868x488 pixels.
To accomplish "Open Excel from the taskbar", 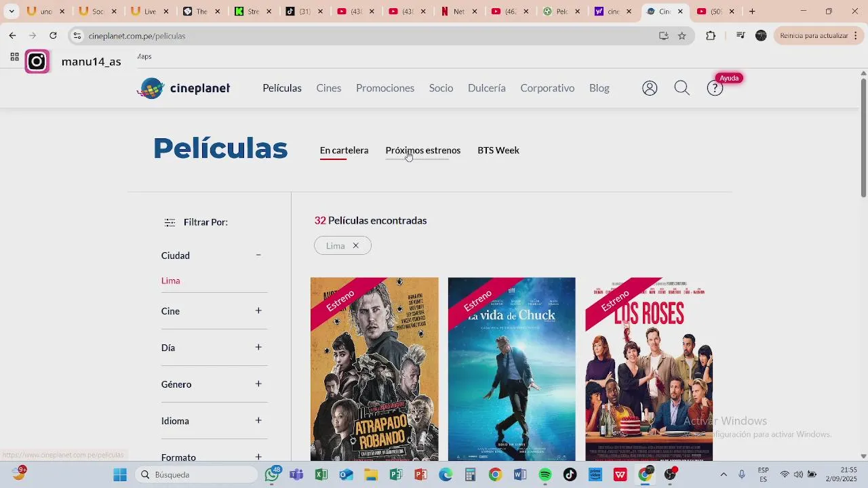I will click(x=321, y=475).
